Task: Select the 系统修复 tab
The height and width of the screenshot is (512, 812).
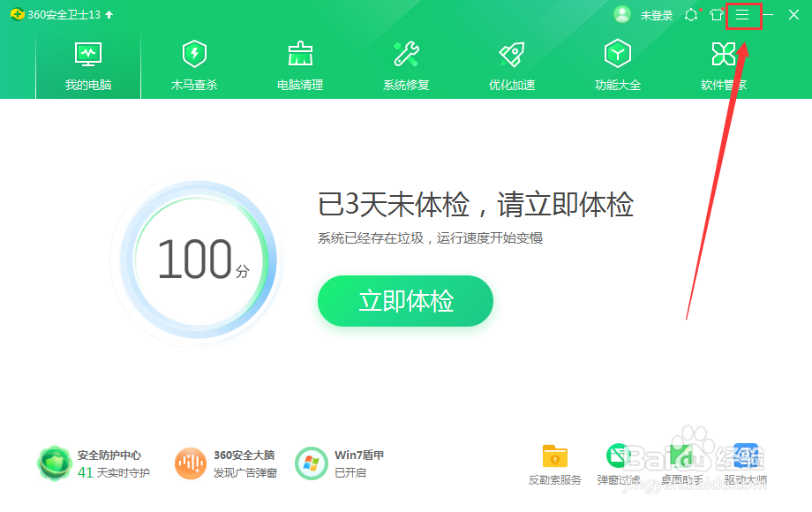Action: pyautogui.click(x=406, y=65)
